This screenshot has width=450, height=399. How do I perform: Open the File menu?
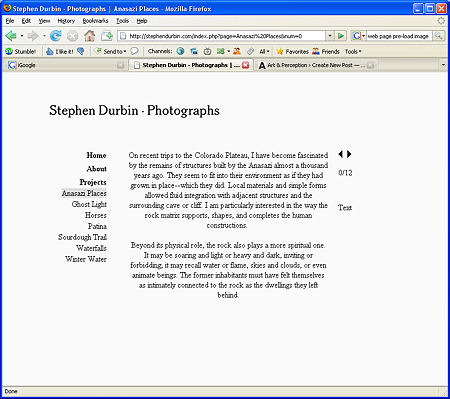[10, 21]
